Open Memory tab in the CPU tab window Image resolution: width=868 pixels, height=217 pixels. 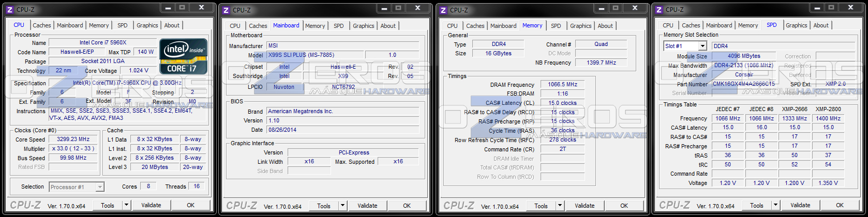[99, 25]
